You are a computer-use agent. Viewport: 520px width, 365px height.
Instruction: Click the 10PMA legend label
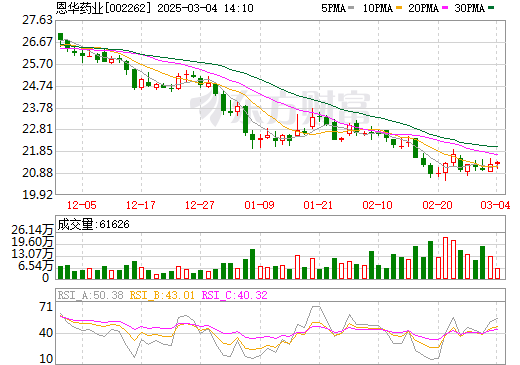pyautogui.click(x=377, y=8)
